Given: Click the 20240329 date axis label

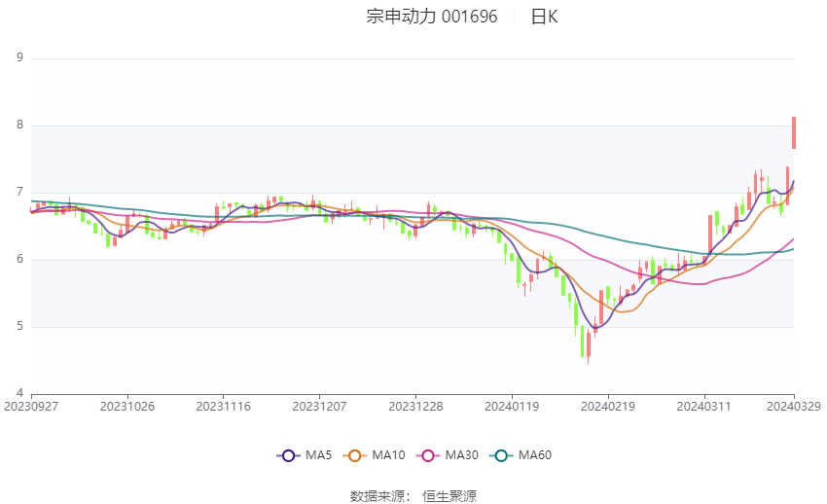Looking at the screenshot, I should (x=793, y=407).
